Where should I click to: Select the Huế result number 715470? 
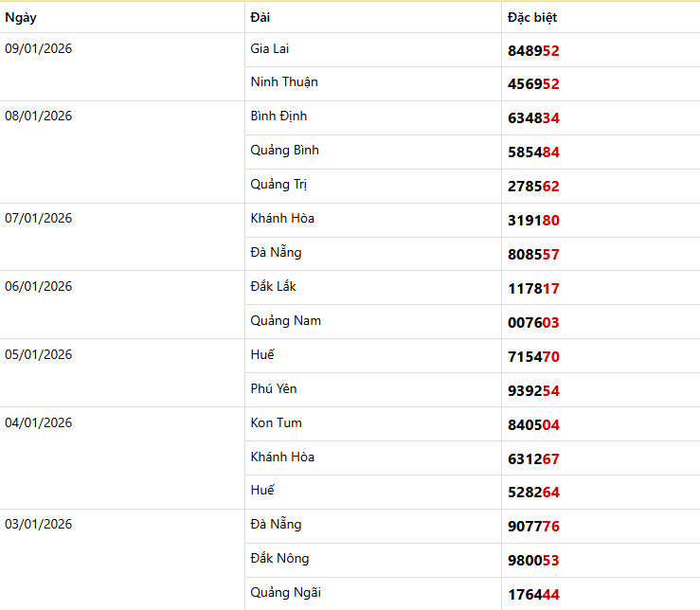533,356
